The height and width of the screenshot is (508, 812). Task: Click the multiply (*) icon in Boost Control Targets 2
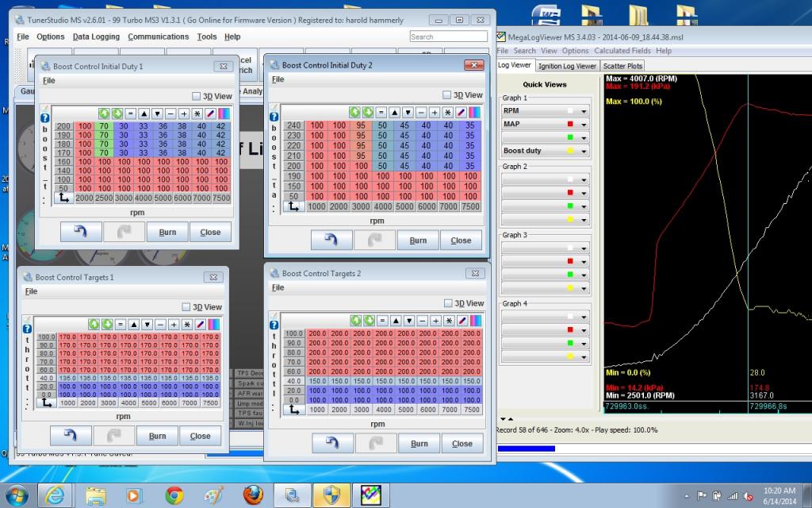click(x=447, y=321)
